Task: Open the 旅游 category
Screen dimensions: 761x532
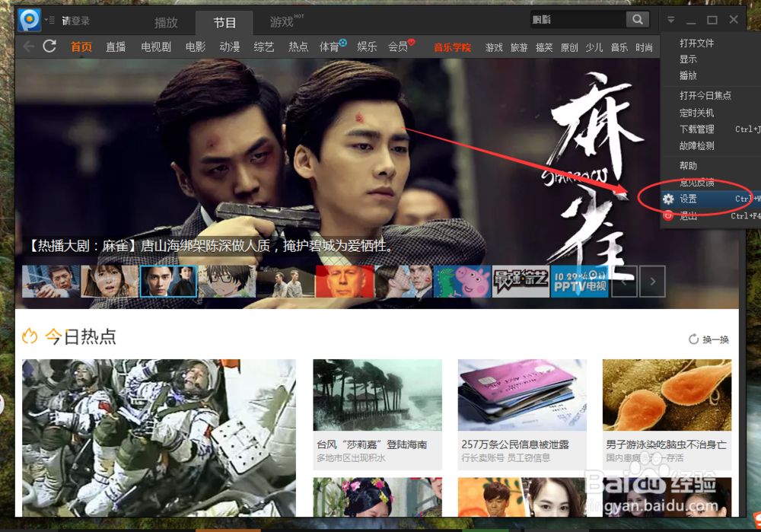Action: [519, 48]
